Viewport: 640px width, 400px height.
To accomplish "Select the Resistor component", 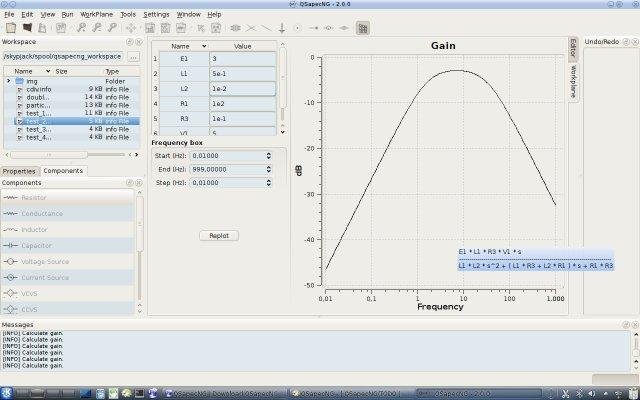I will 34,198.
